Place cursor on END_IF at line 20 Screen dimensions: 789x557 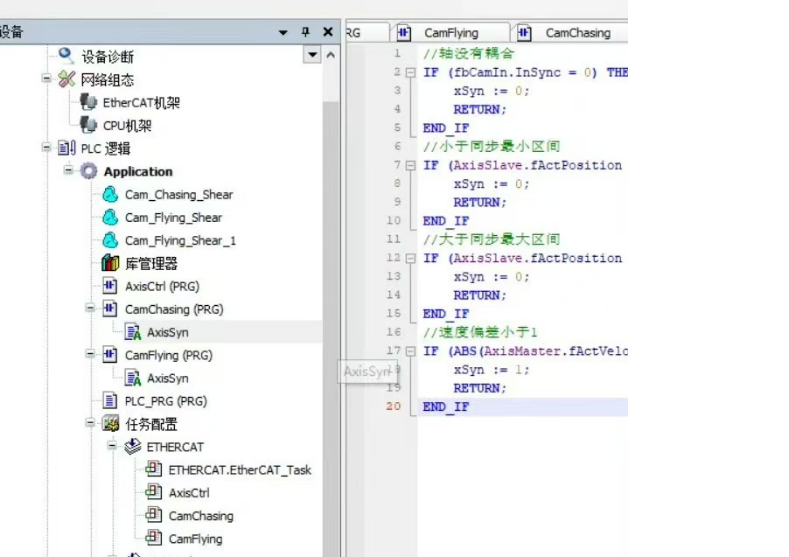(x=446, y=407)
